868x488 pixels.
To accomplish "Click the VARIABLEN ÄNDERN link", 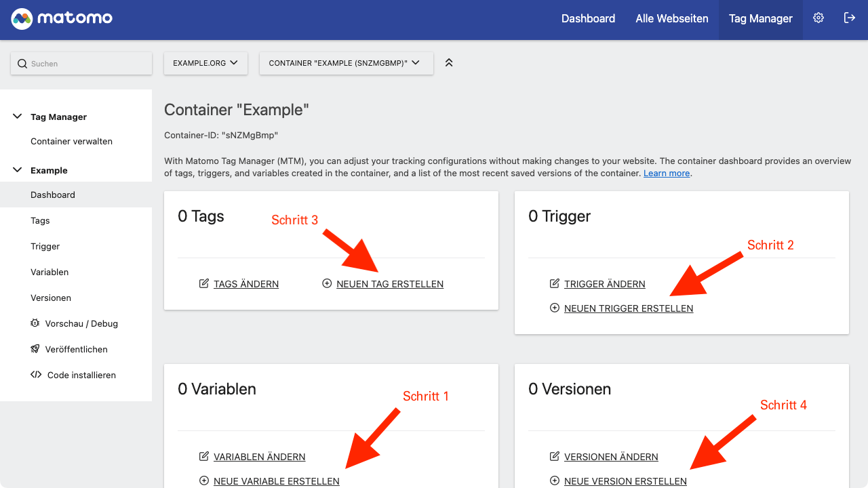I will (260, 457).
